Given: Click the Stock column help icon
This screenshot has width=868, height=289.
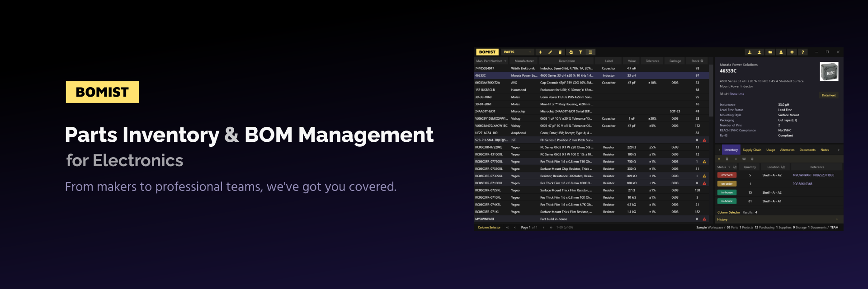Looking at the screenshot, I should [702, 61].
